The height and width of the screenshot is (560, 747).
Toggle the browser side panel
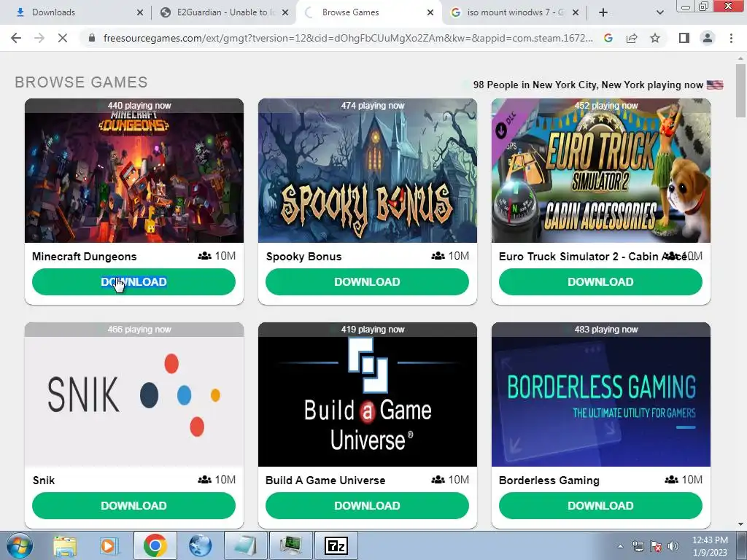pyautogui.click(x=684, y=38)
